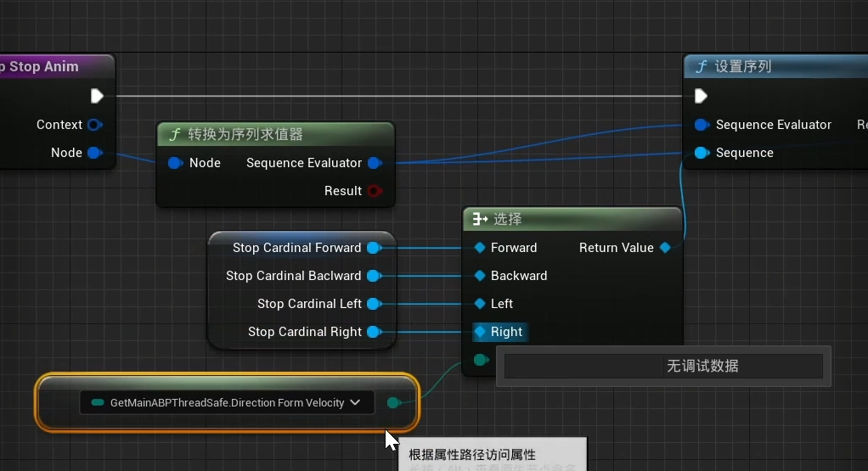Click the 无调试数据 debug tooltip box
The width and height of the screenshot is (868, 471).
[x=663, y=366]
